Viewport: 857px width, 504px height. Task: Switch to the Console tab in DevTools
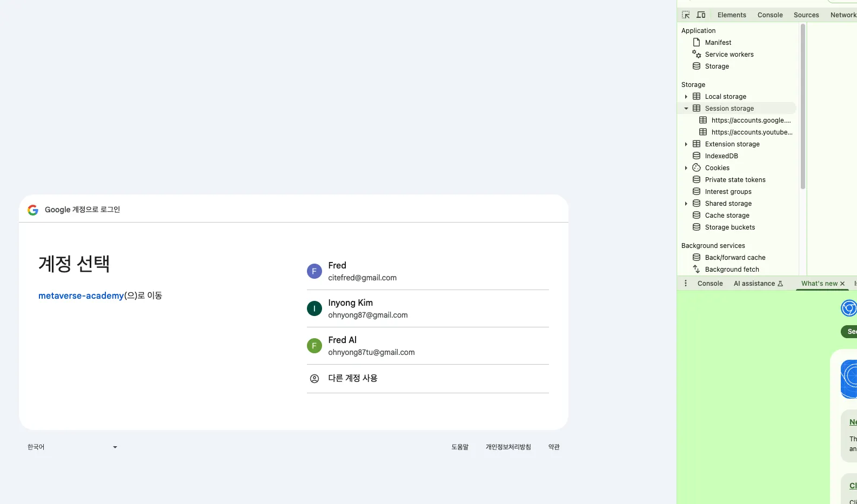pos(770,15)
